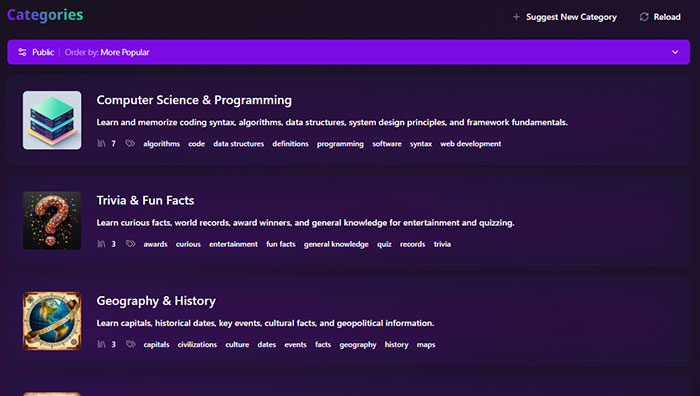Click deck count 7 in Computer Science row

click(x=113, y=144)
